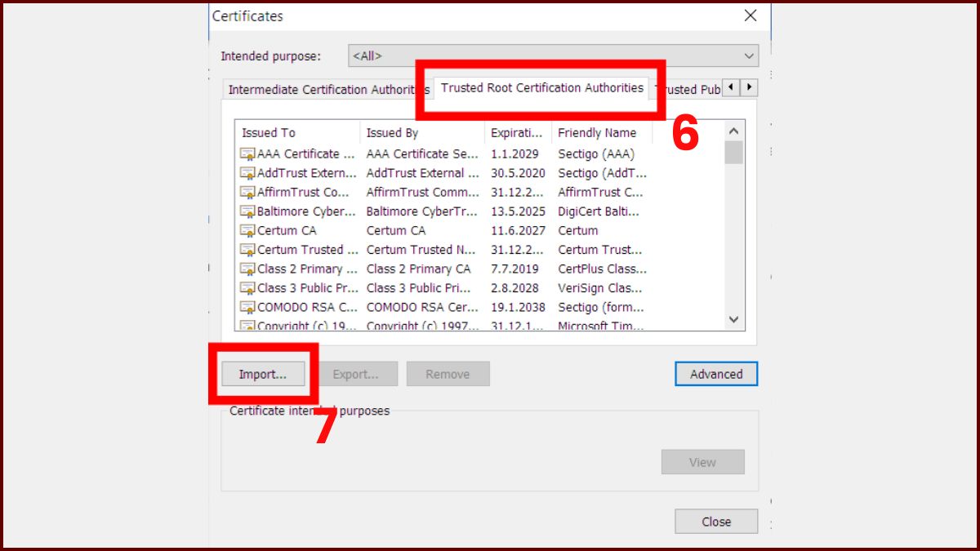This screenshot has width=980, height=551.
Task: Select the Certum CA certificate icon
Action: click(247, 230)
